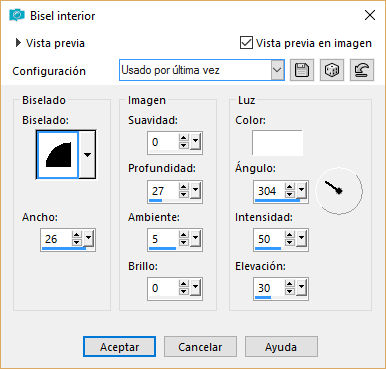Viewport: 386px width, 369px height.
Task: Decrease Ambiente with the down arrow
Action: [x=183, y=243]
